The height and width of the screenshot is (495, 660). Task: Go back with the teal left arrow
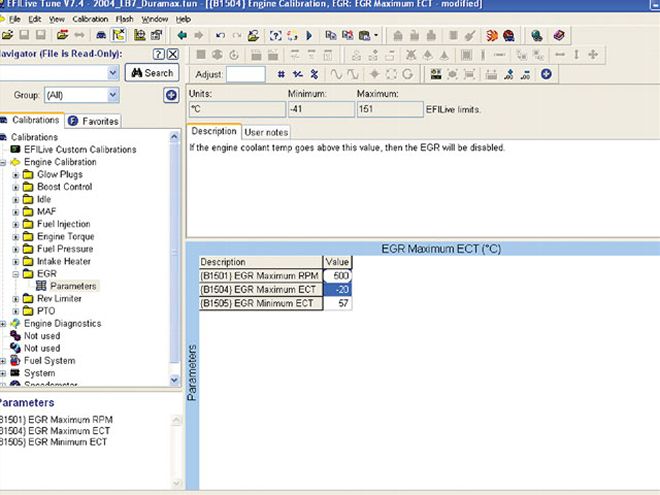[x=182, y=35]
